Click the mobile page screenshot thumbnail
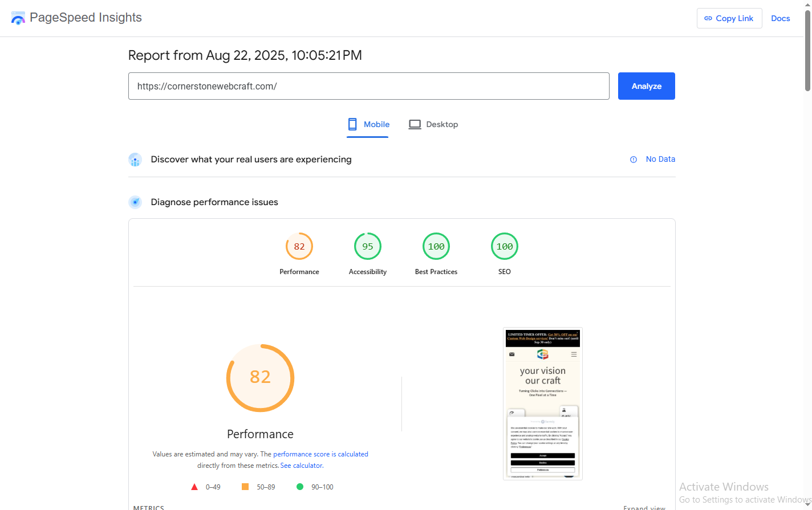Screen dimensions: 812x510 coord(543,403)
